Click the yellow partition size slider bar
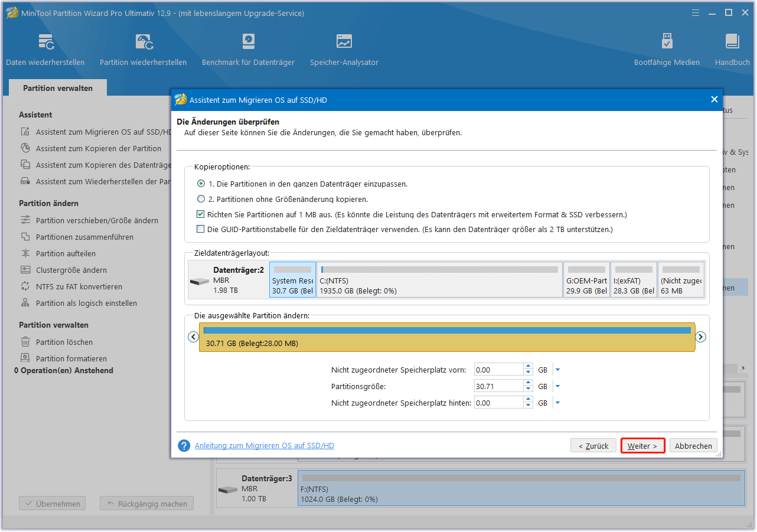 tap(447, 337)
